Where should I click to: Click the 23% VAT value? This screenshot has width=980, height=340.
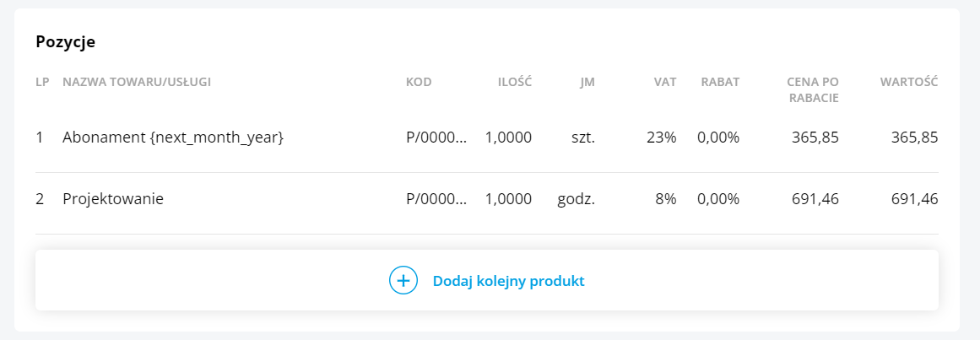[x=661, y=138]
